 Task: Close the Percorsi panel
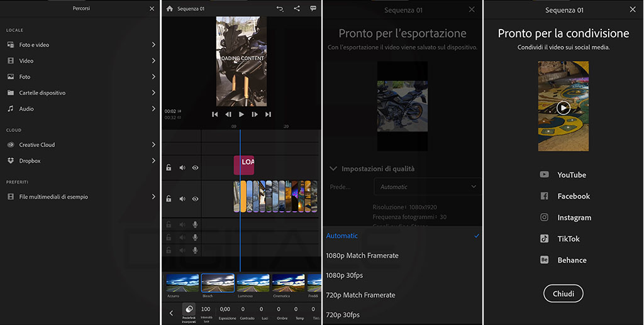point(152,9)
